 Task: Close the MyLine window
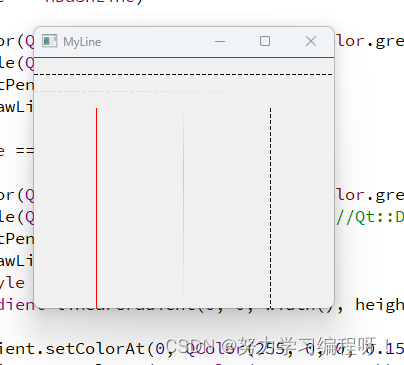tap(311, 41)
